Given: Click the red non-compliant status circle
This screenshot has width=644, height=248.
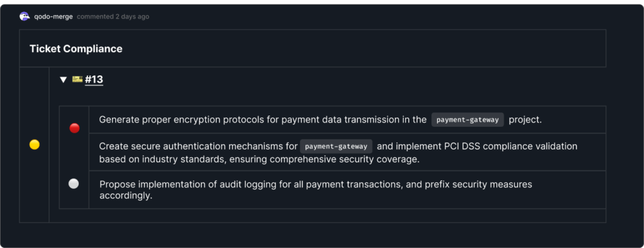Looking at the screenshot, I should (x=74, y=128).
